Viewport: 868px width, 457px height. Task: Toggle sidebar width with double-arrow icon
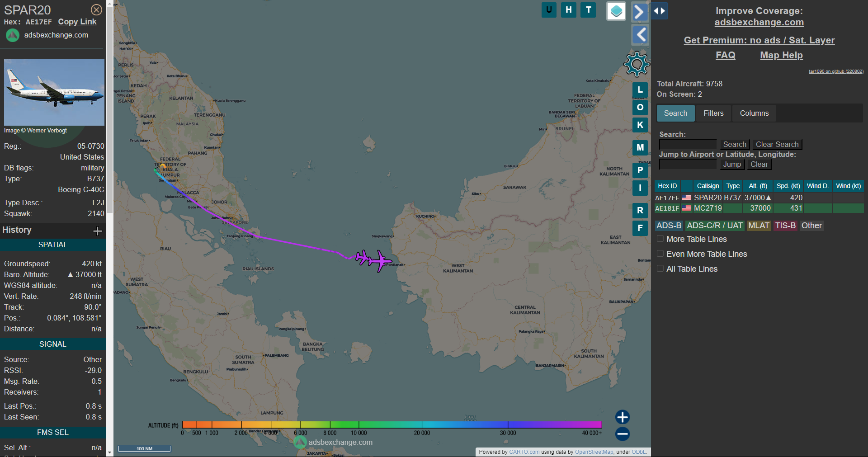(x=660, y=11)
